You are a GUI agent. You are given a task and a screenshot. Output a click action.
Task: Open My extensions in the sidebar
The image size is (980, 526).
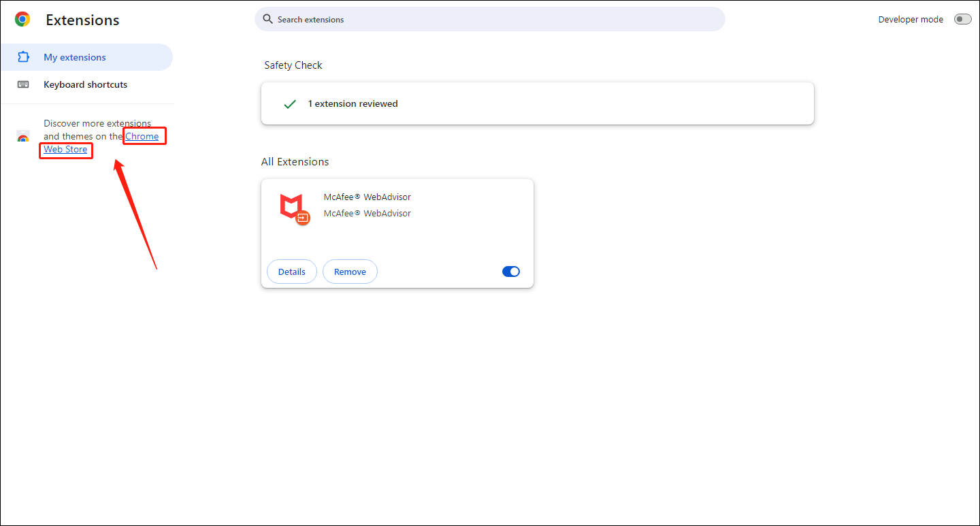point(86,57)
